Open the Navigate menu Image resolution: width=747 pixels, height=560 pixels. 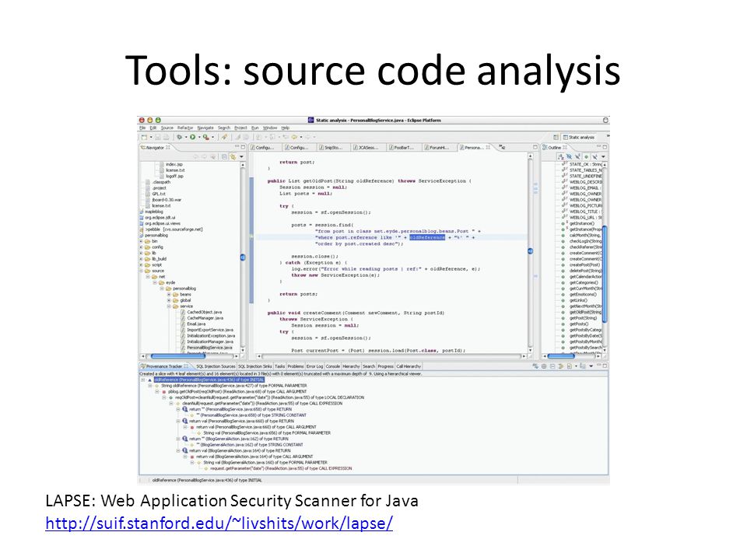pyautogui.click(x=205, y=128)
